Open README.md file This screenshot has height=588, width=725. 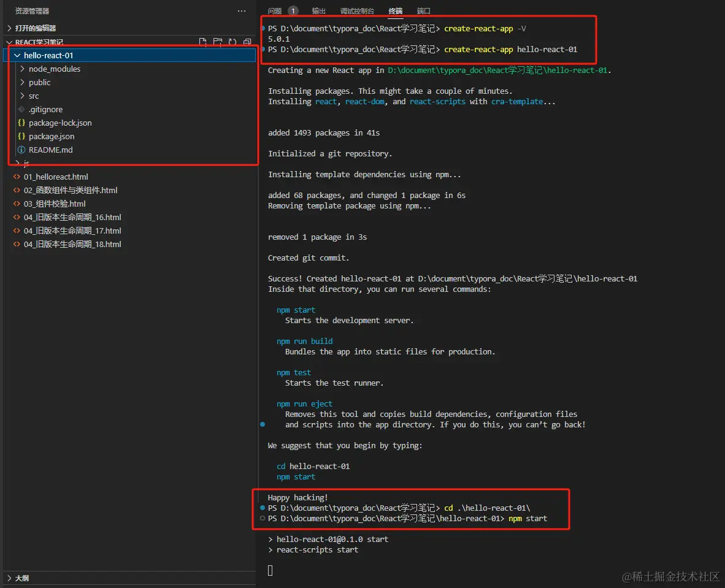pos(50,150)
